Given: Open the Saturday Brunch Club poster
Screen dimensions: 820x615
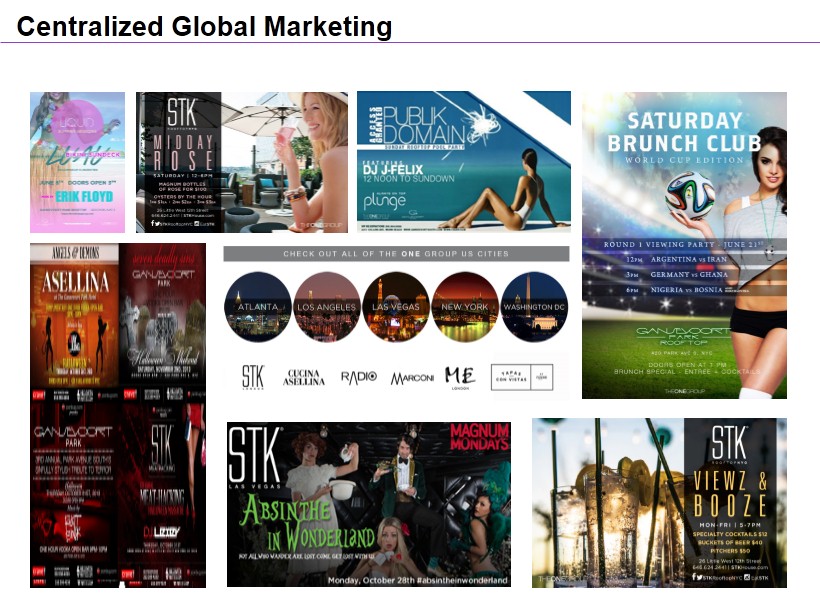Looking at the screenshot, I should coord(684,245).
